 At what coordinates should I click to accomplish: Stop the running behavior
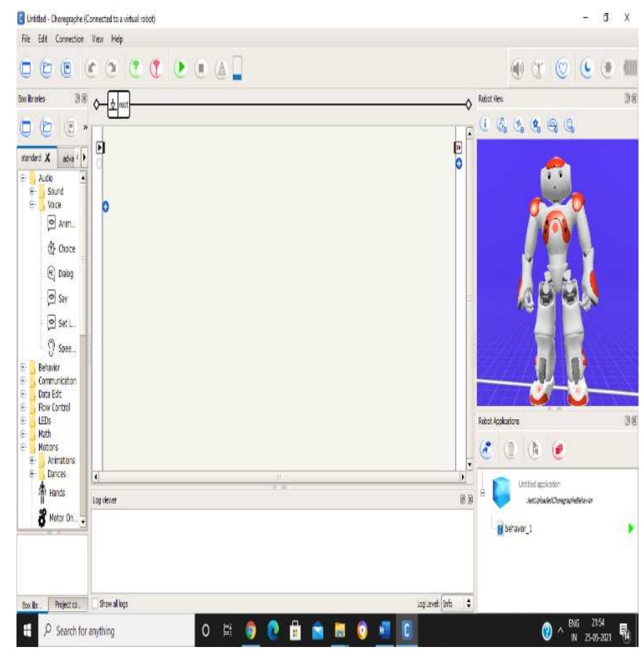click(201, 68)
